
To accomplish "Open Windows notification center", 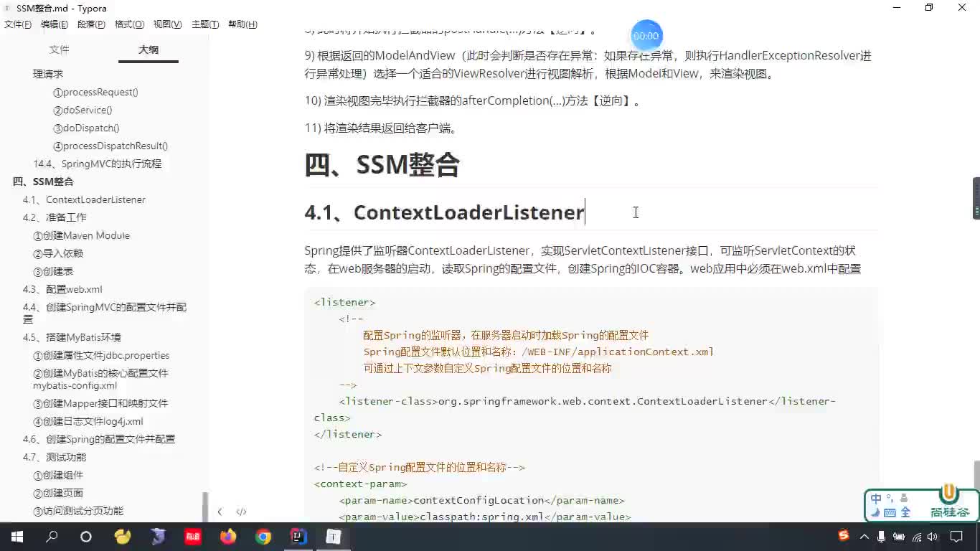I will (956, 537).
